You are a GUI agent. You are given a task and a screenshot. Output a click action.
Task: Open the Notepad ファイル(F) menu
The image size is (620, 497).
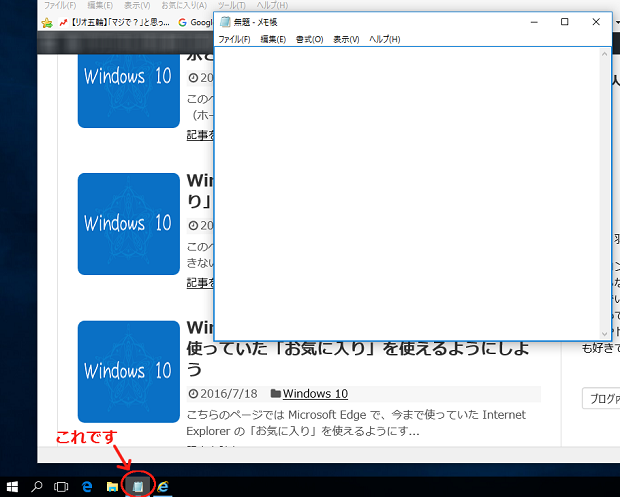(x=234, y=39)
